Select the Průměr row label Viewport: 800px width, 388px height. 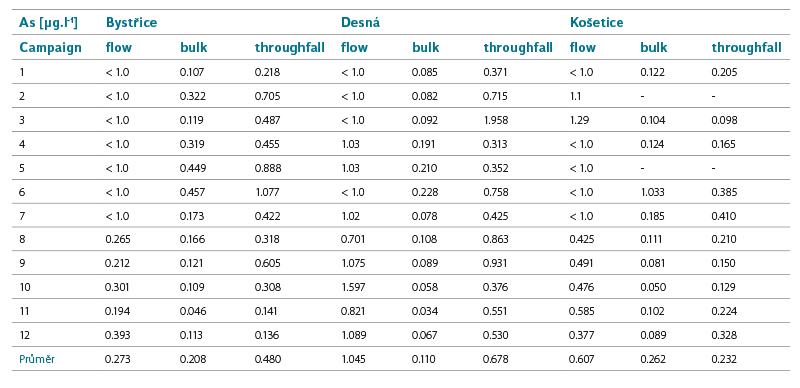pos(37,359)
